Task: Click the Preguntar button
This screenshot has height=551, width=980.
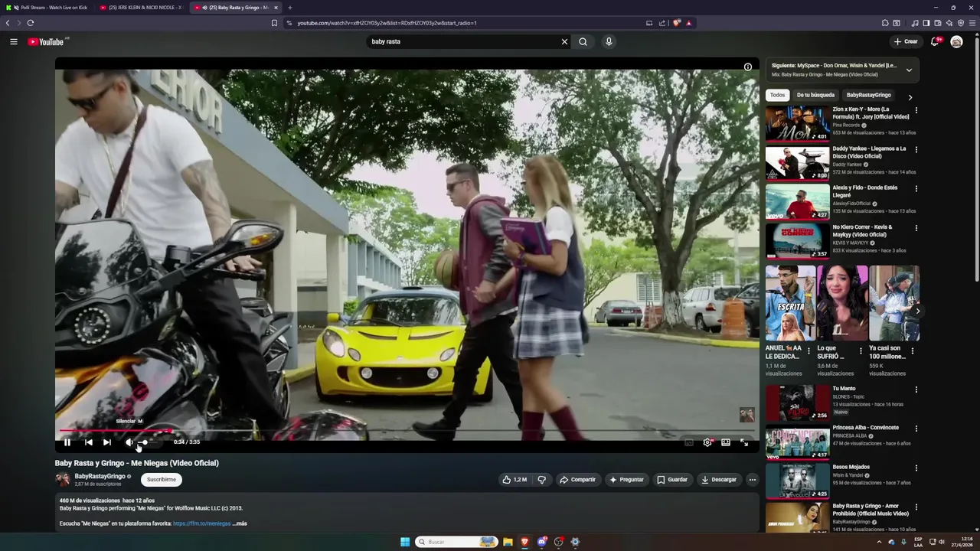Action: coord(626,480)
